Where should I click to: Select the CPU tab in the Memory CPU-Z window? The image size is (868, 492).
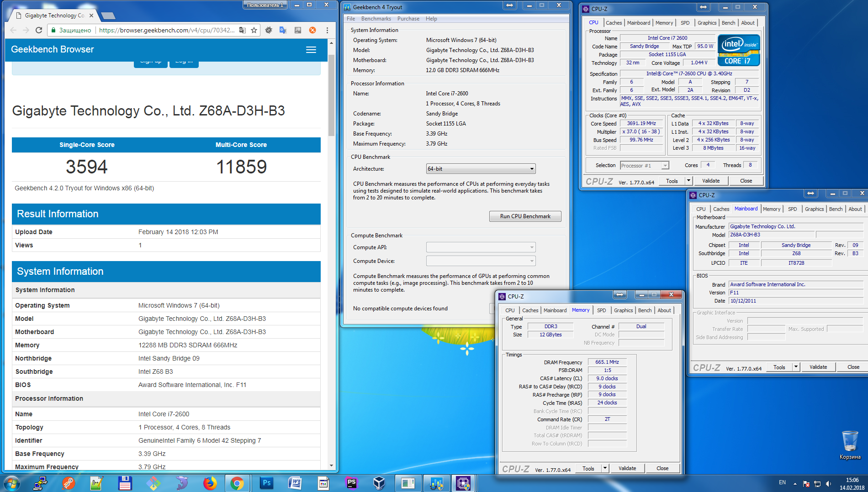[510, 310]
